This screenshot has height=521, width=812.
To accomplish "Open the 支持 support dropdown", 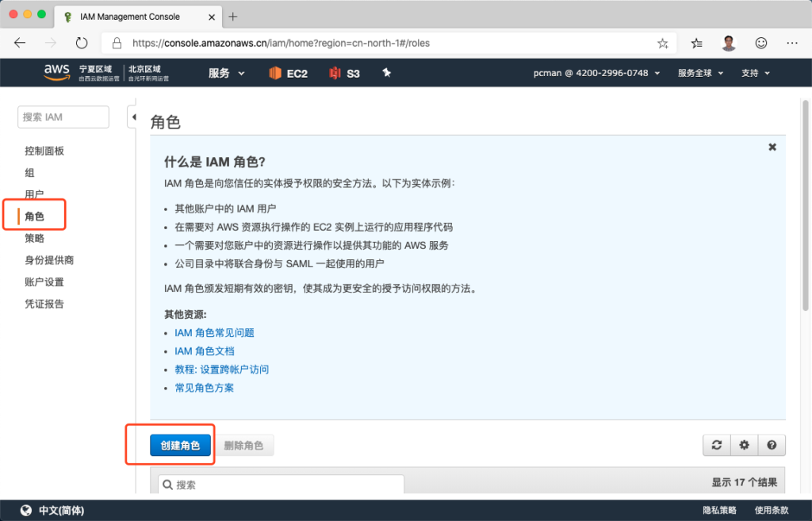I will [755, 73].
